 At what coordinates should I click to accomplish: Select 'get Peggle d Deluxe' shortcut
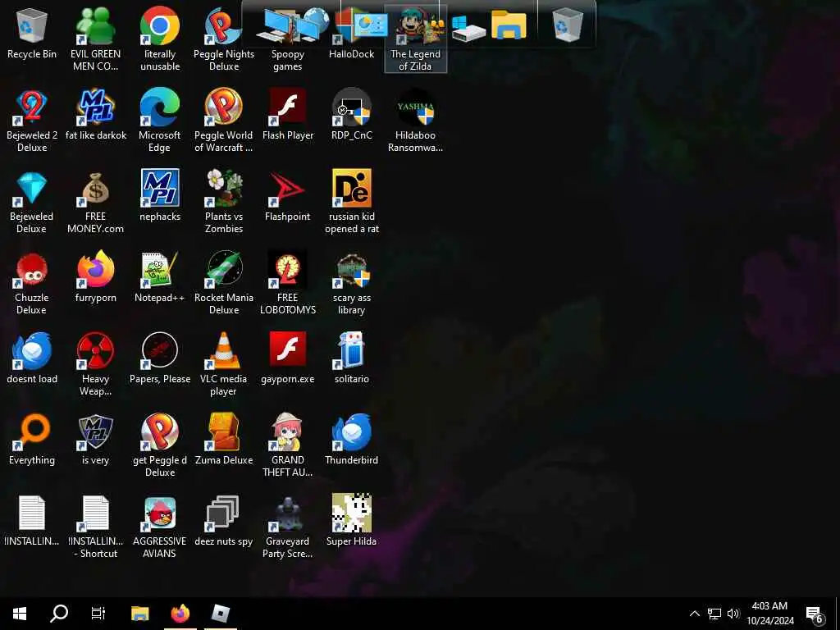pos(160,445)
